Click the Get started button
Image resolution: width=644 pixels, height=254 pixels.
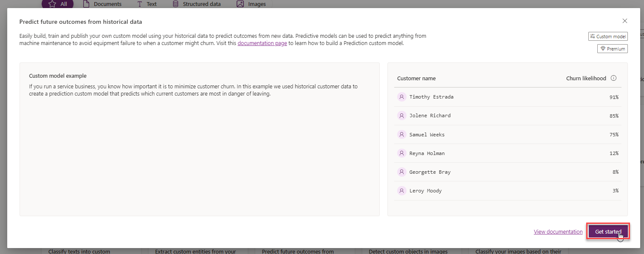[608, 231]
